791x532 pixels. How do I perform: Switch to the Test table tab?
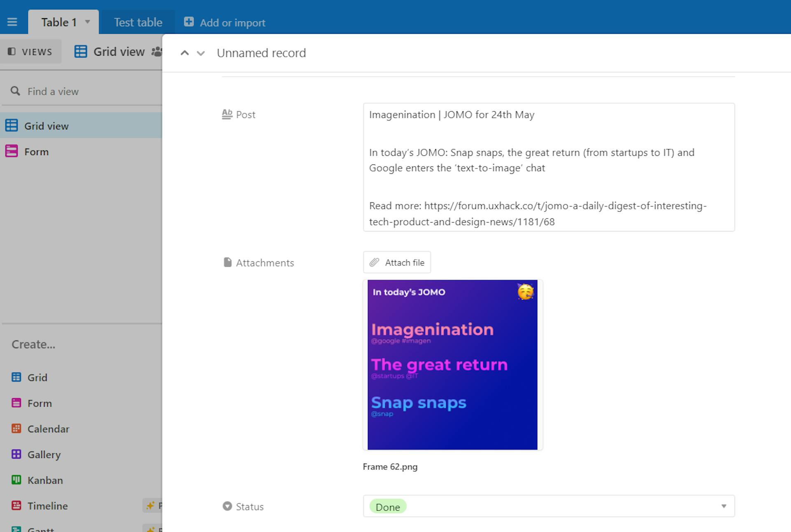pyautogui.click(x=138, y=22)
